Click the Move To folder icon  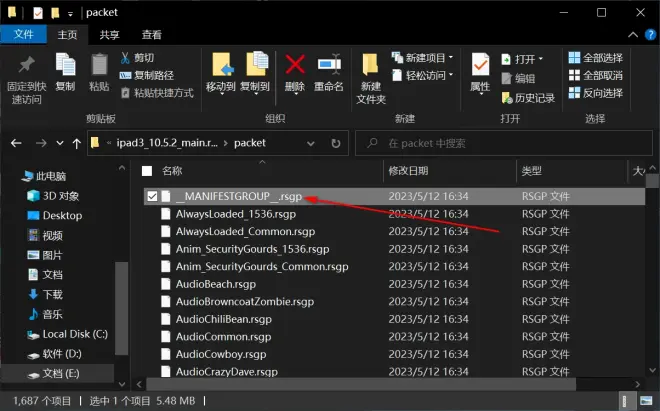pyautogui.click(x=221, y=66)
